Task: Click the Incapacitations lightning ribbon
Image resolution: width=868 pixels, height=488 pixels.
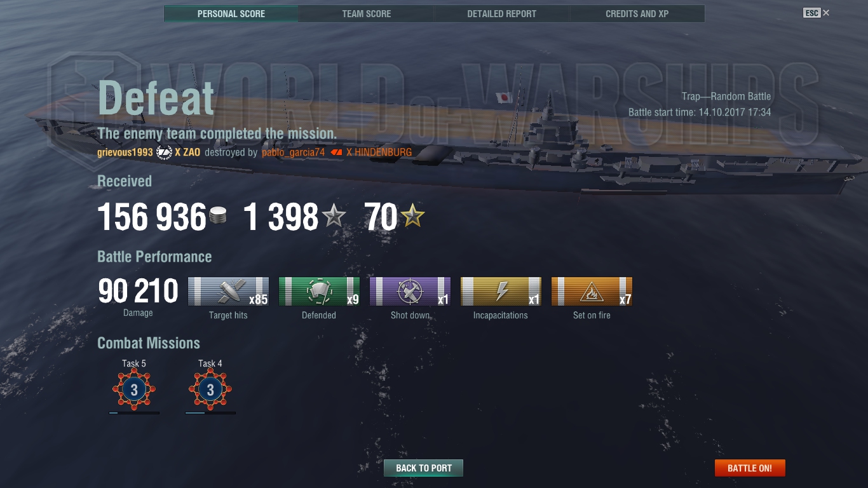Action: click(501, 292)
